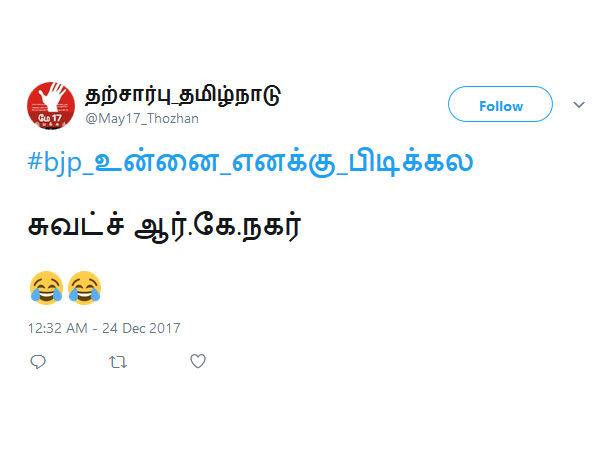Click the word ஆர்.கே.நகர் in the tweet
Viewport: 600px width, 450px height.
tap(218, 226)
